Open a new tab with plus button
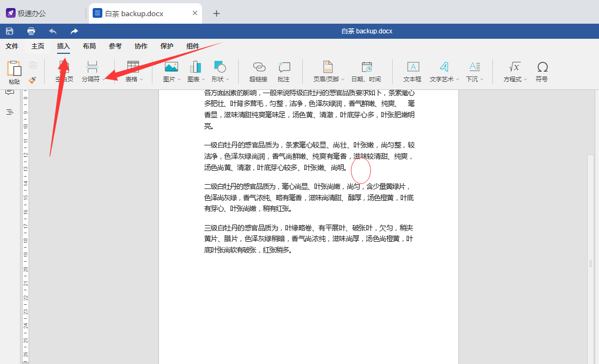The width and height of the screenshot is (599, 364). 216,13
